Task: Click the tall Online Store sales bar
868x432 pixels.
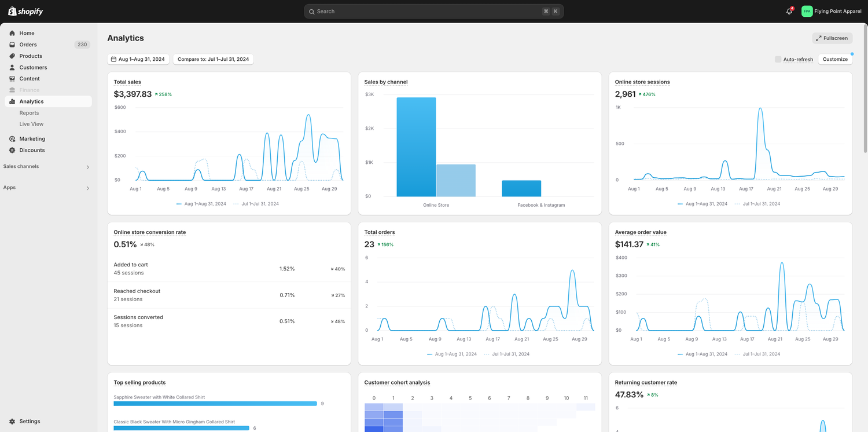Action: click(x=416, y=147)
